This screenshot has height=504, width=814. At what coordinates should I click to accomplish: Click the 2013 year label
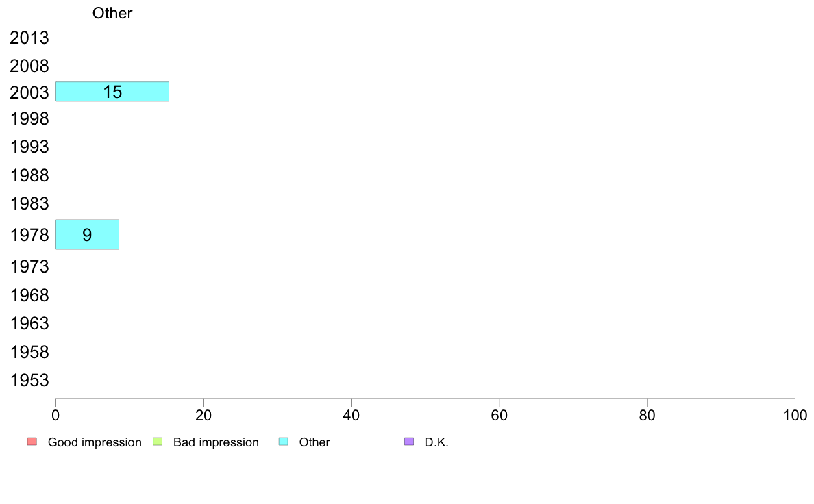click(x=29, y=38)
